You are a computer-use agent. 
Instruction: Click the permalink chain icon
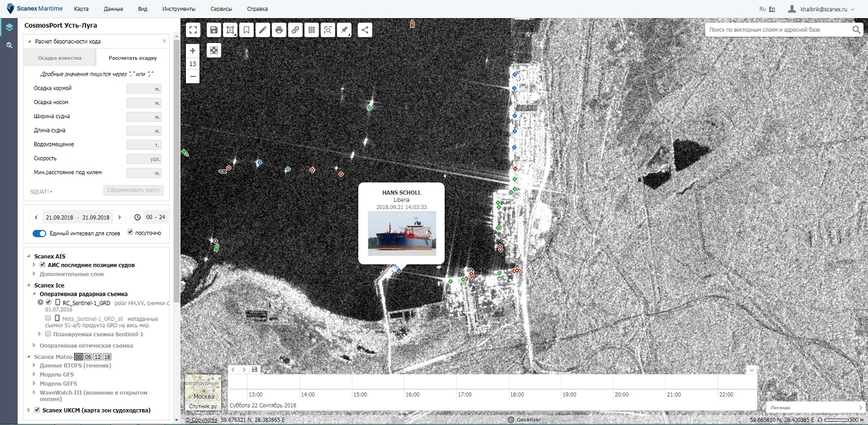tap(295, 30)
